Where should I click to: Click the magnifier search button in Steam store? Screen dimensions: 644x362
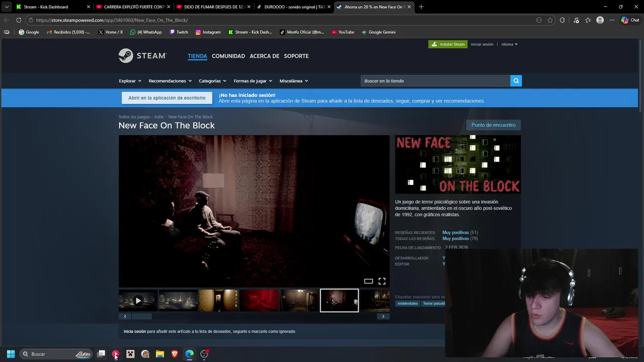pos(516,81)
